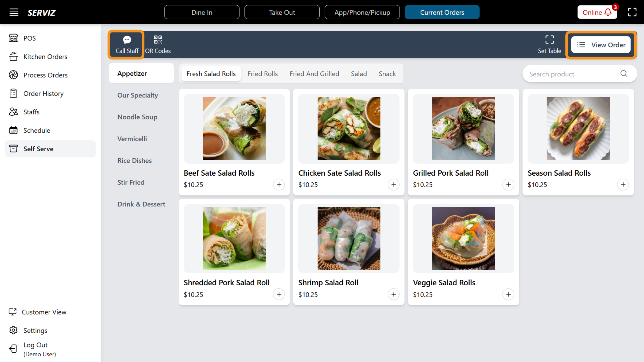Add Shrimp Salad Roll using its plus button
This screenshot has width=644, height=362.
(393, 294)
